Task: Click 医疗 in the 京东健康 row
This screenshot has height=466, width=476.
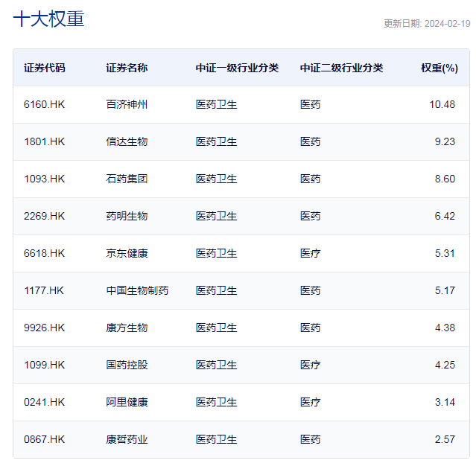Action: coord(310,253)
